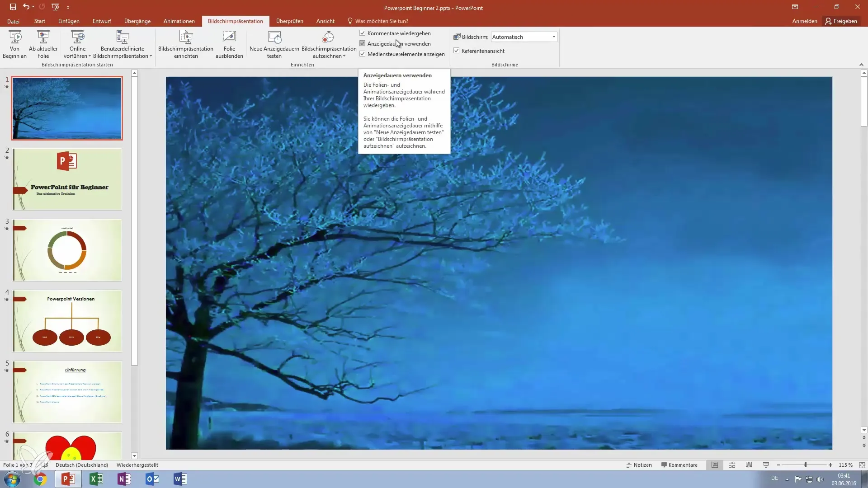
Task: Expand Online vorführen dropdown arrow
Action: click(90, 56)
